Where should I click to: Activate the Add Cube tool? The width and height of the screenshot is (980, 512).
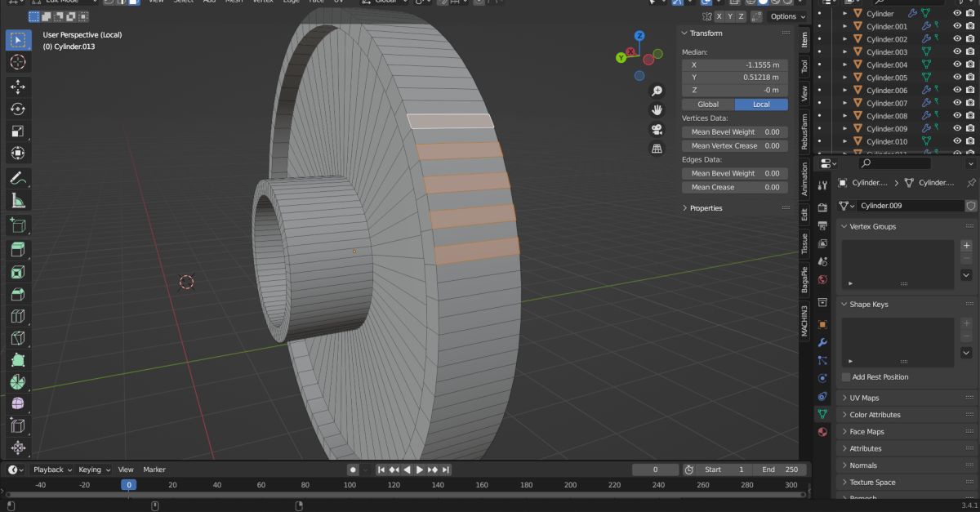18,225
